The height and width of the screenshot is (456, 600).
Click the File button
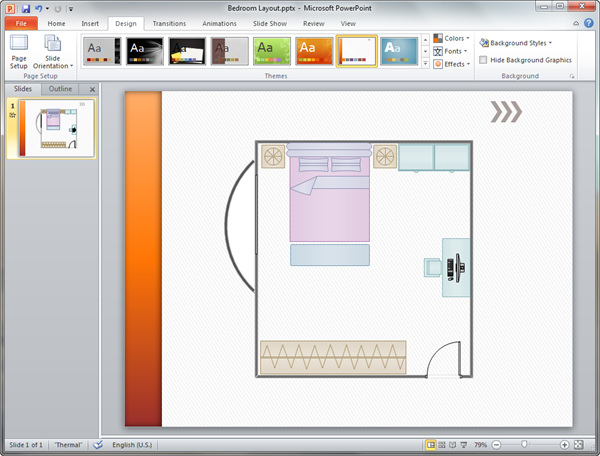click(21, 22)
